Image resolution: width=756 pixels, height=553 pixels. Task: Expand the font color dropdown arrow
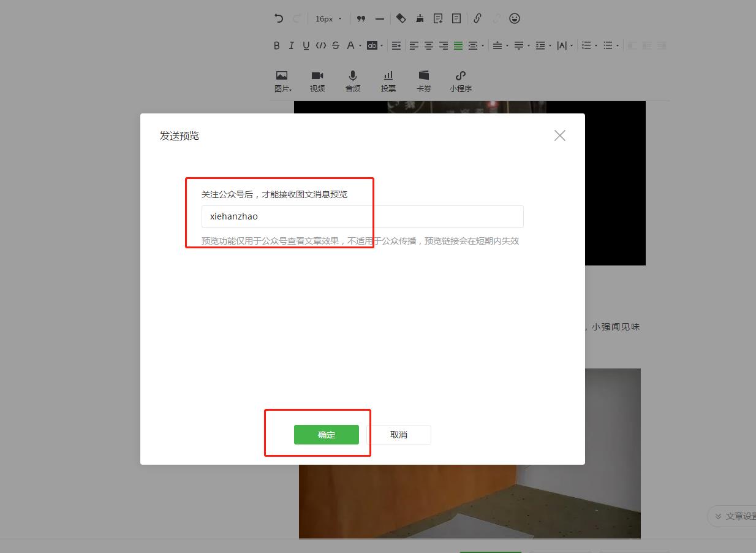360,46
